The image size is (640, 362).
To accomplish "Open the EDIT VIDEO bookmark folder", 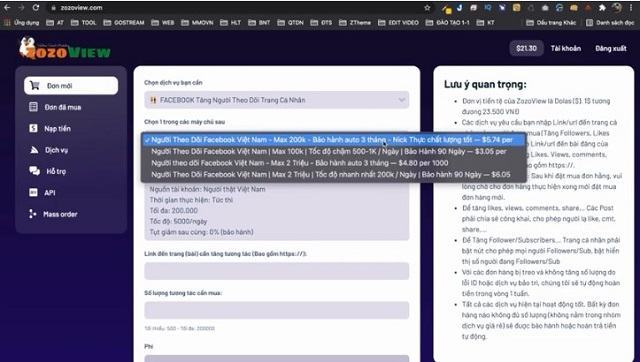I will 398,22.
